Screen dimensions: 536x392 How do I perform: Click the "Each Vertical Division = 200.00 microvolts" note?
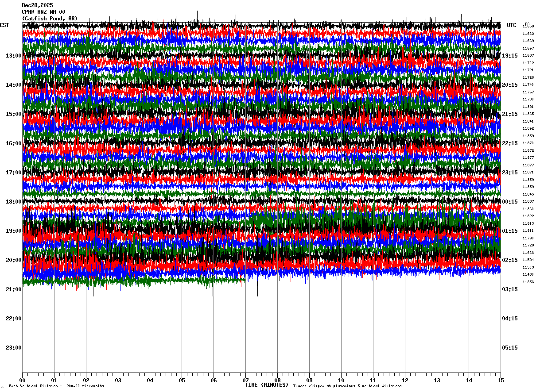point(56,386)
